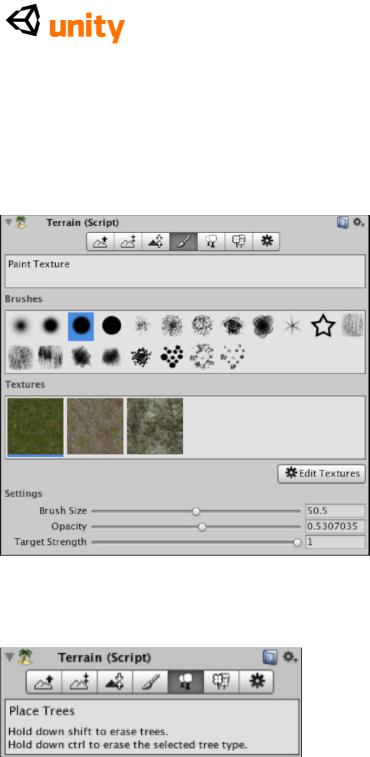Select Raise/Lower Terrain tool in Paint Texture panel

point(100,242)
